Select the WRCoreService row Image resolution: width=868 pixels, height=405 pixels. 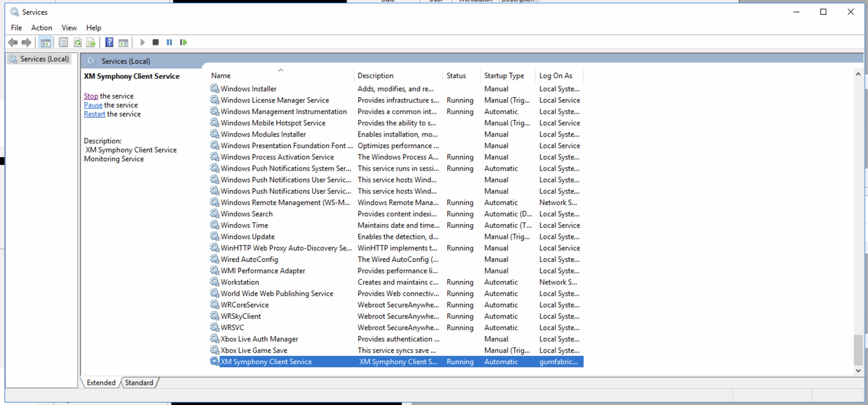396,305
